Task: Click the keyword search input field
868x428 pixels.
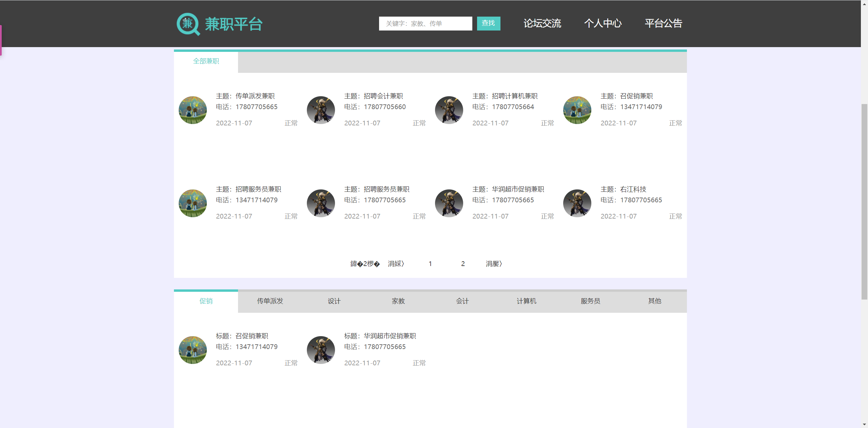Action: [x=425, y=23]
